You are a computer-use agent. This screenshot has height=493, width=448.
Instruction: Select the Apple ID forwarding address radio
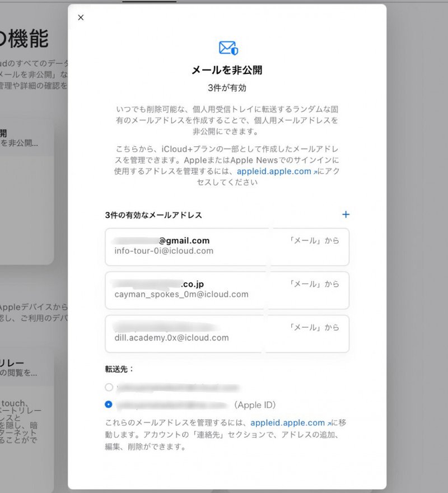[x=109, y=404]
